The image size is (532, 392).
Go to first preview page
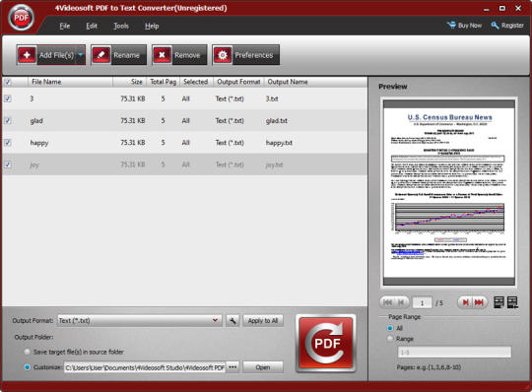pyautogui.click(x=388, y=302)
